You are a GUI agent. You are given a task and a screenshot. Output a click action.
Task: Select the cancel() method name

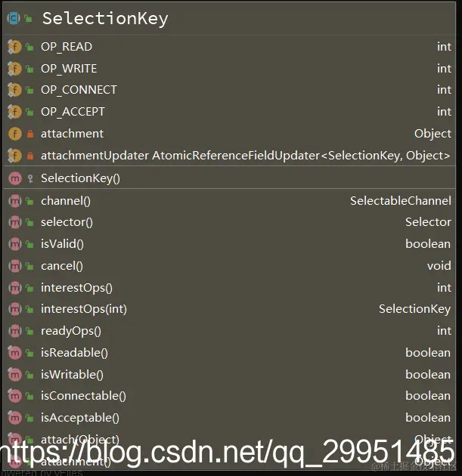pos(62,266)
